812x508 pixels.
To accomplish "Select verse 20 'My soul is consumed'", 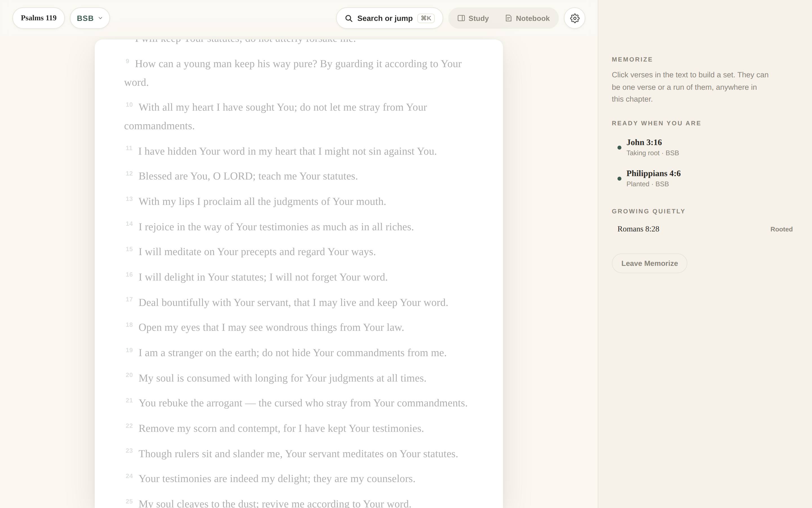I will tap(275, 378).
